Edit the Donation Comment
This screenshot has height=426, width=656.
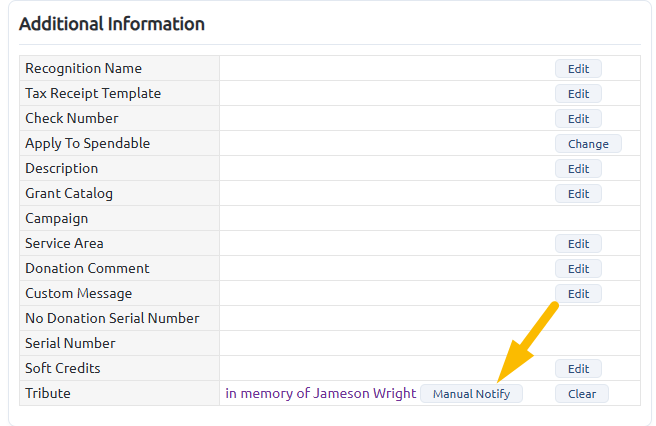click(578, 269)
